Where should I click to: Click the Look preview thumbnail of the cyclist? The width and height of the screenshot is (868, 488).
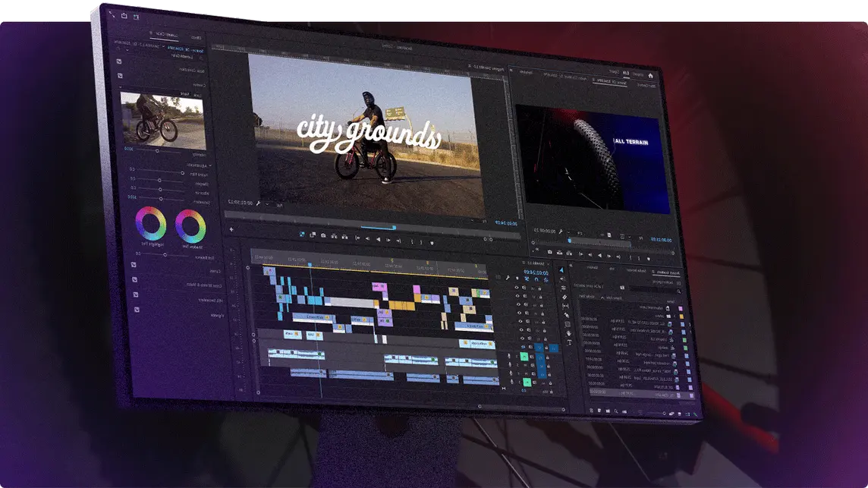[x=162, y=119]
